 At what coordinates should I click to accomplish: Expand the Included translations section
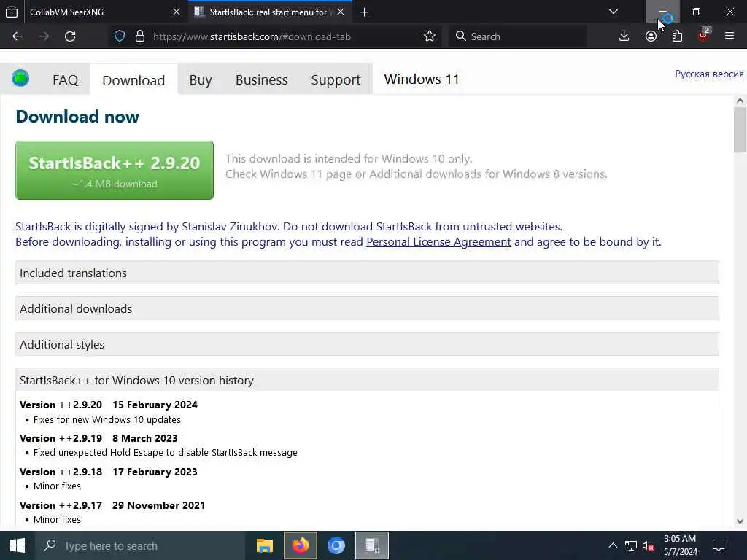(x=367, y=273)
